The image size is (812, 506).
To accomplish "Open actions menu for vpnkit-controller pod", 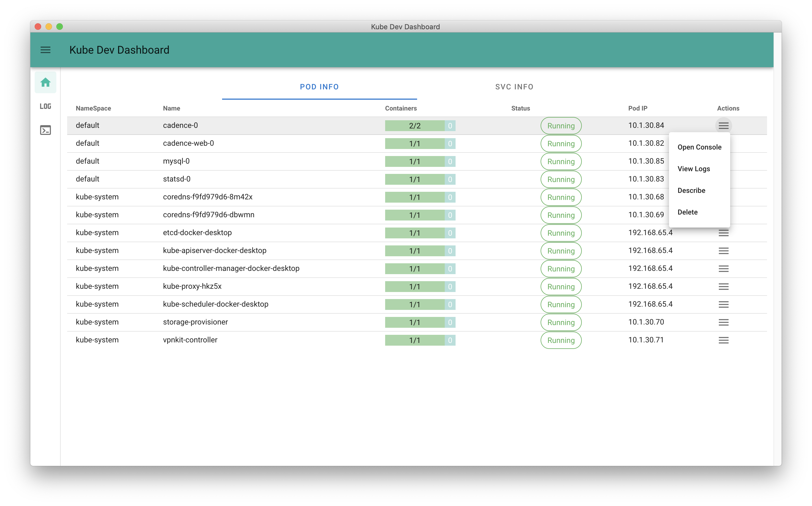I will point(723,340).
